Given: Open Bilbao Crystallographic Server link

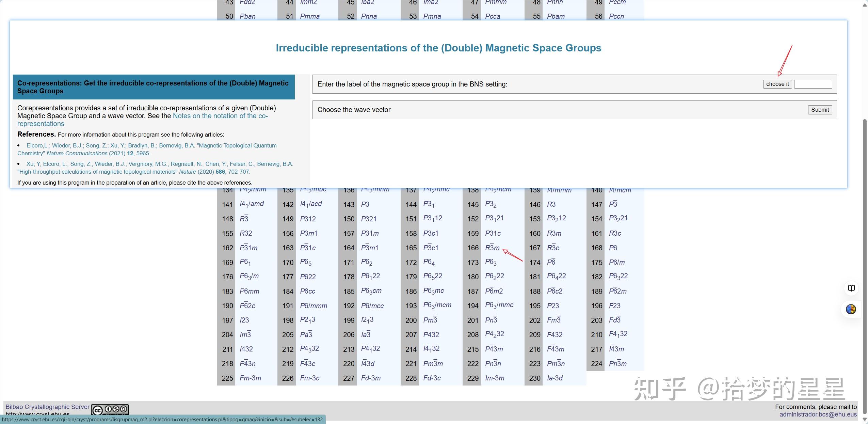Looking at the screenshot, I should tap(47, 407).
